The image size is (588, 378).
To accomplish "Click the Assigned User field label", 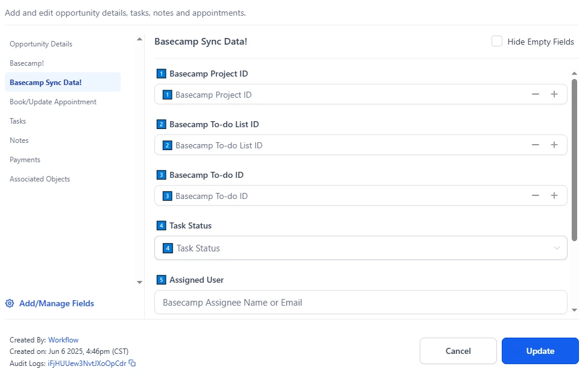I will (197, 280).
